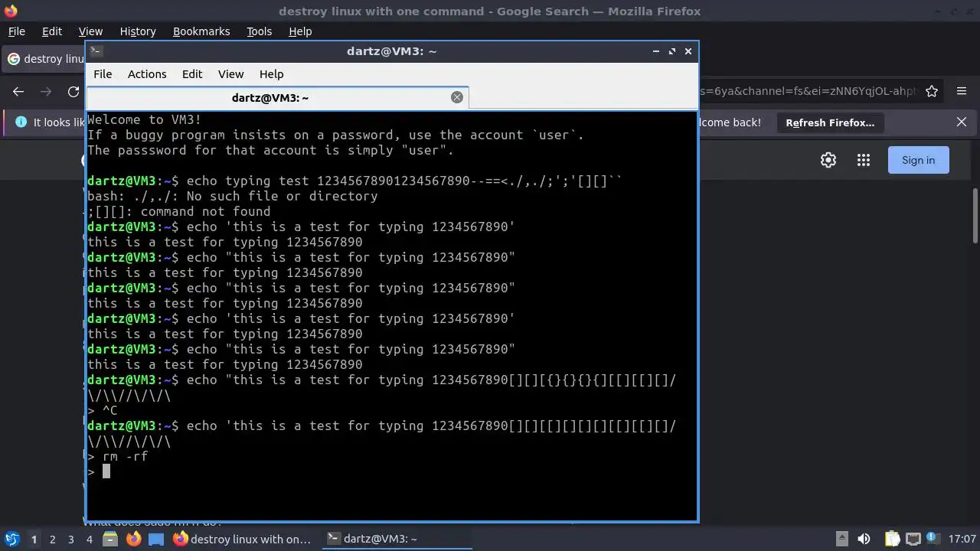Click 'bash: ./,./: No such file' line
This screenshot has height=551, width=980.
pyautogui.click(x=232, y=196)
